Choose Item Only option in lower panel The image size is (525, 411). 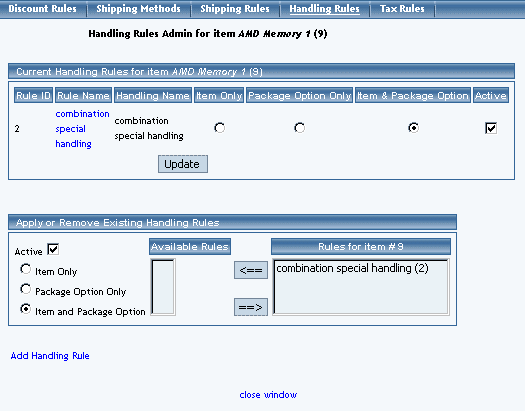coord(25,269)
